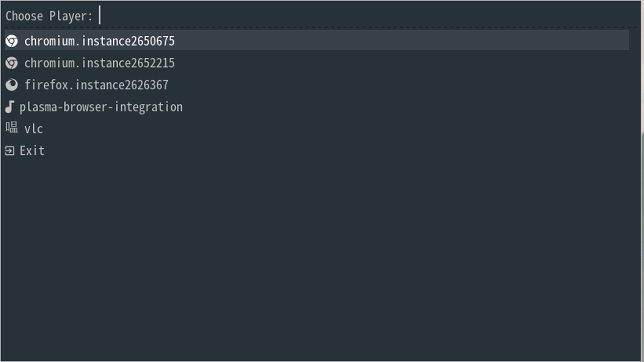This screenshot has width=644, height=362.
Task: Click the "Choose Player:" prompt label
Action: pos(49,16)
